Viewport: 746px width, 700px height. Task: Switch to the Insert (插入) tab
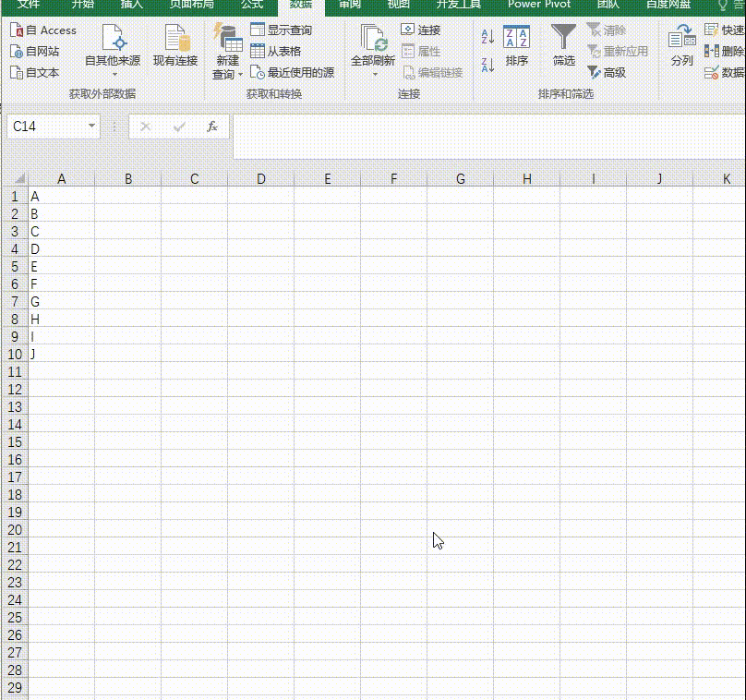click(x=132, y=5)
